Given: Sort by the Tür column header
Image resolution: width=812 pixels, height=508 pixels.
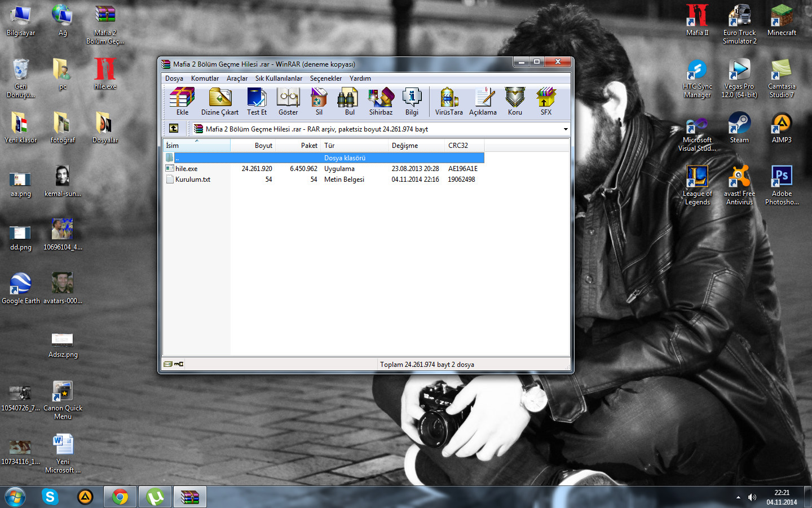Looking at the screenshot, I should coord(355,146).
